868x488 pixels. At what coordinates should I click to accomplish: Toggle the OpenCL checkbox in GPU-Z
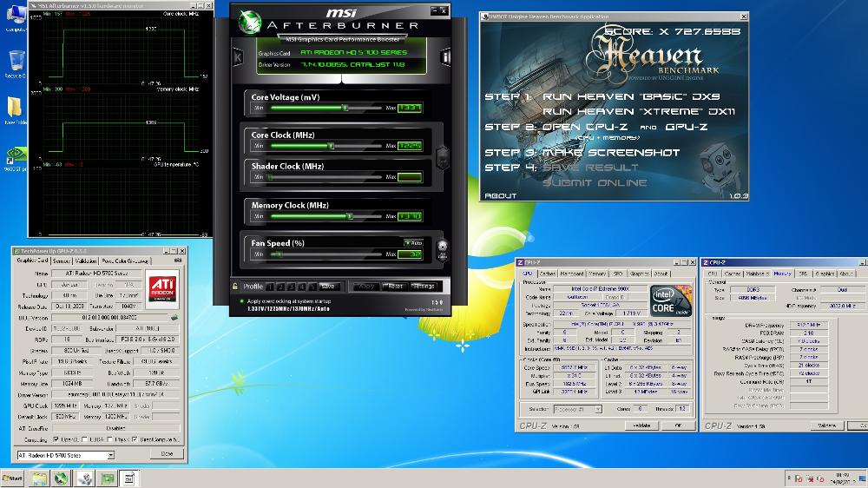56,439
